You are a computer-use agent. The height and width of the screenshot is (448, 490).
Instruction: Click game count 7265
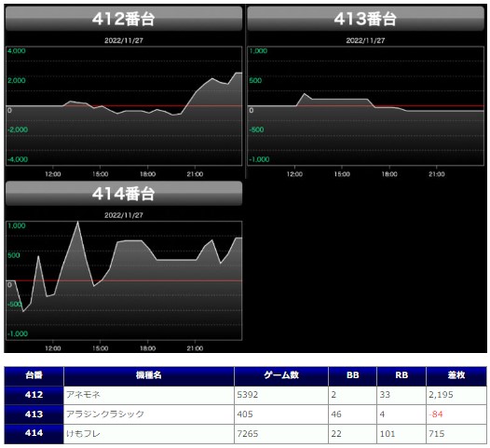(x=248, y=434)
